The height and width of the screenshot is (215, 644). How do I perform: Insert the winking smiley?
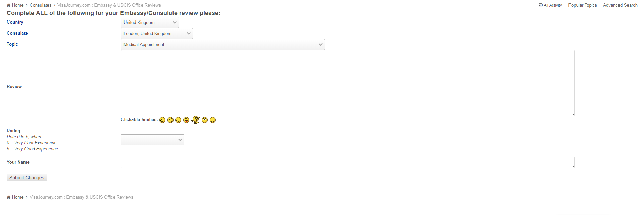point(178,120)
